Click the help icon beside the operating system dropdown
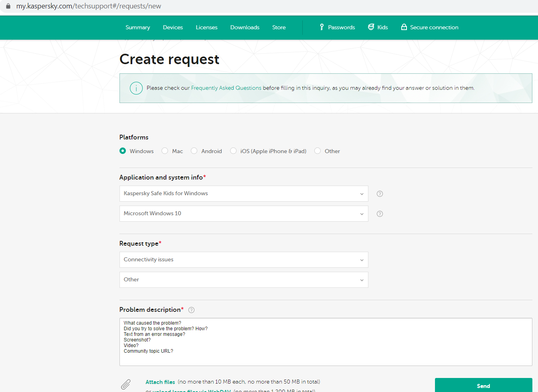538x392 pixels. (x=380, y=214)
